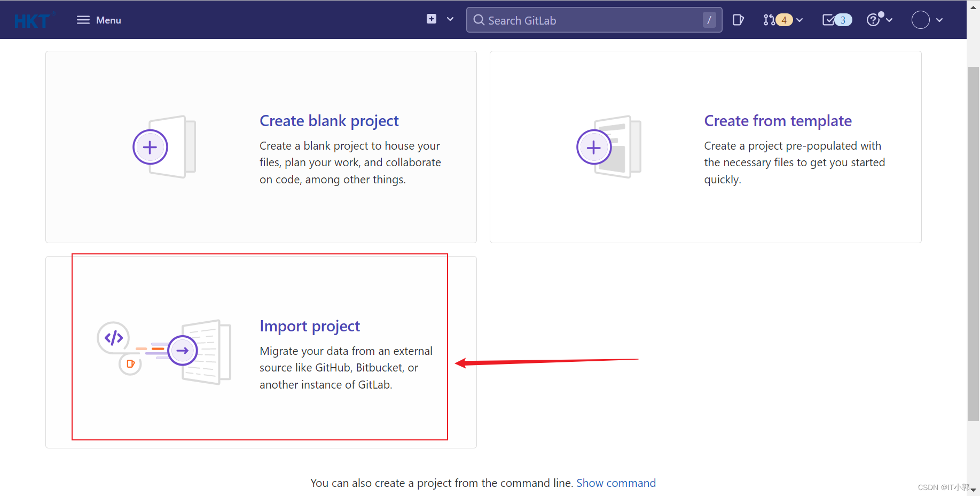Click the user avatar circle
The height and width of the screenshot is (496, 980).
pos(920,20)
